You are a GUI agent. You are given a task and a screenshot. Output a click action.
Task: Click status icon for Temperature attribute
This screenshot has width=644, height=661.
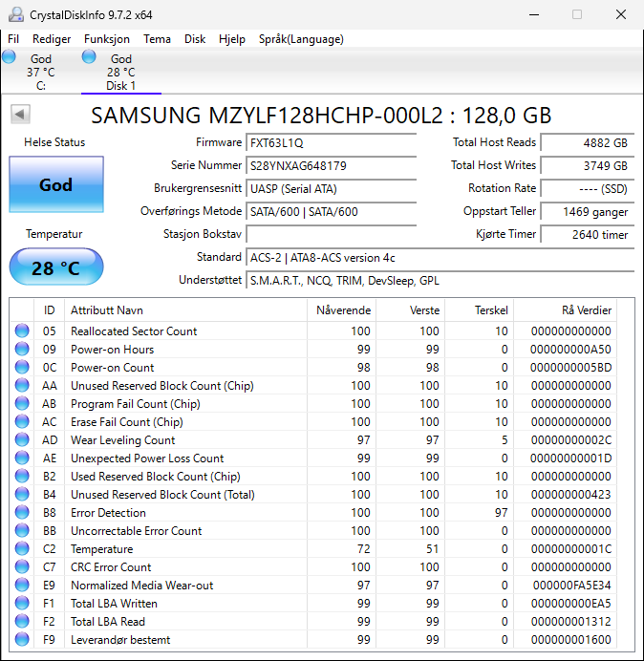tap(22, 548)
